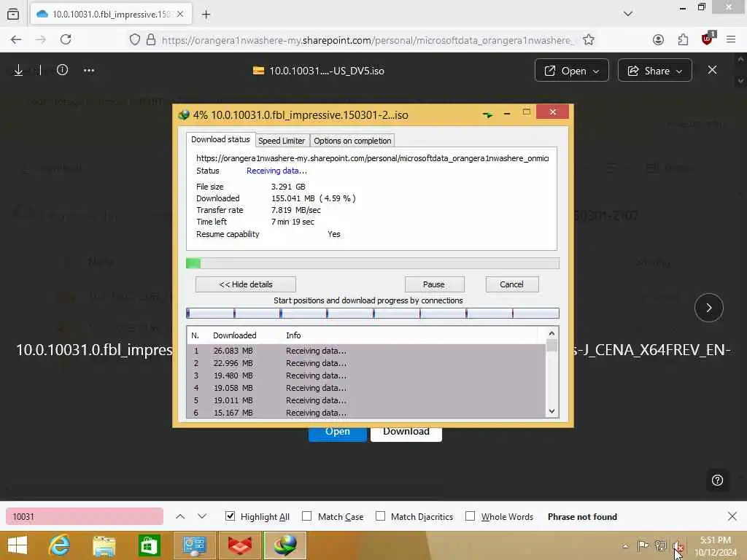Select connection 5 row with 19.011 MB
747x560 pixels.
pos(366,400)
